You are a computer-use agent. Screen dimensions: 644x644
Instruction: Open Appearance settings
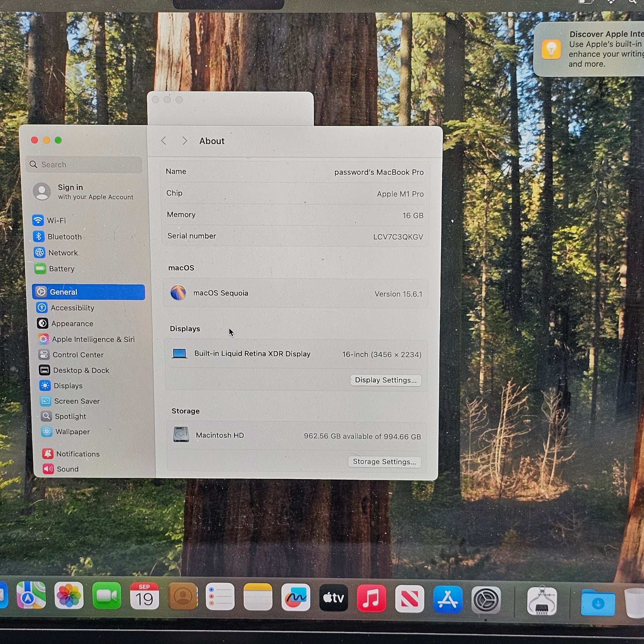pos(65,323)
